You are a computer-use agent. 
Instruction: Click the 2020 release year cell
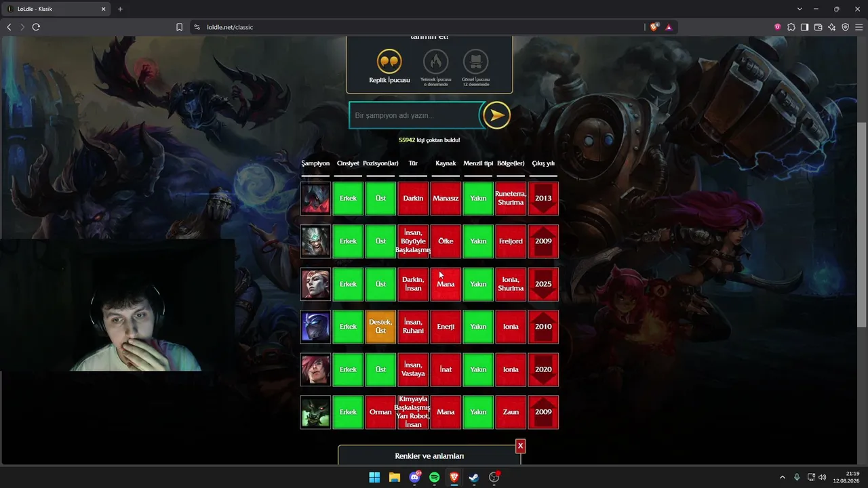coord(543,369)
